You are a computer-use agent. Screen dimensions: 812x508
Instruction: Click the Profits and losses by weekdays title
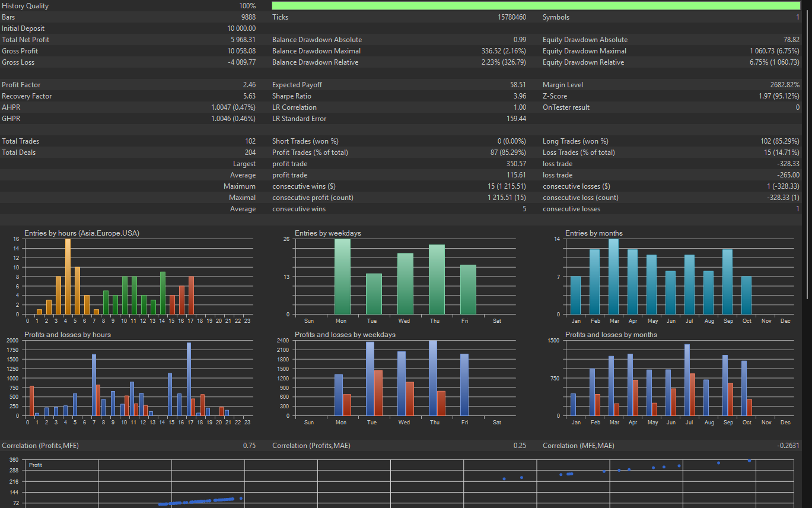[x=345, y=335]
